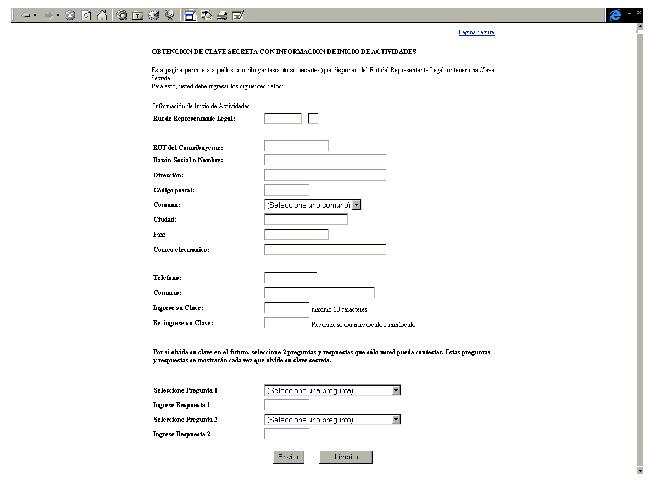This screenshot has width=650, height=480.
Task: Open the Forward button history dropdown arrow
Action: tap(58, 16)
